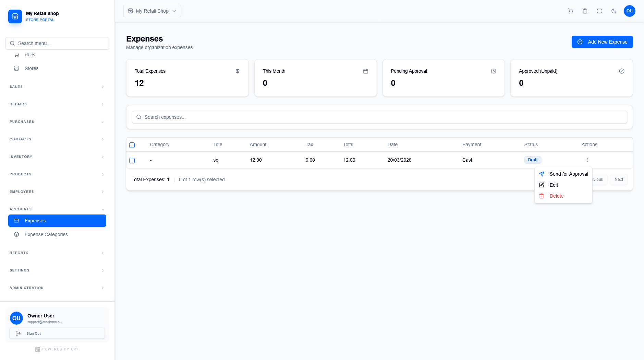Open the shopping cart icon in header
644x360 pixels.
(x=571, y=11)
